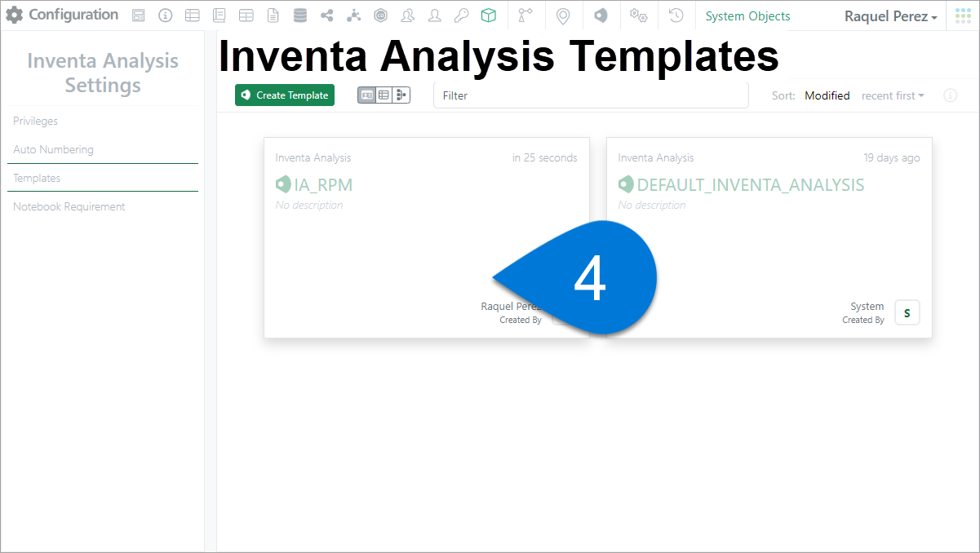Open the Raquel Perez user dropdown
Image resolution: width=980 pixels, height=553 pixels.
(890, 16)
